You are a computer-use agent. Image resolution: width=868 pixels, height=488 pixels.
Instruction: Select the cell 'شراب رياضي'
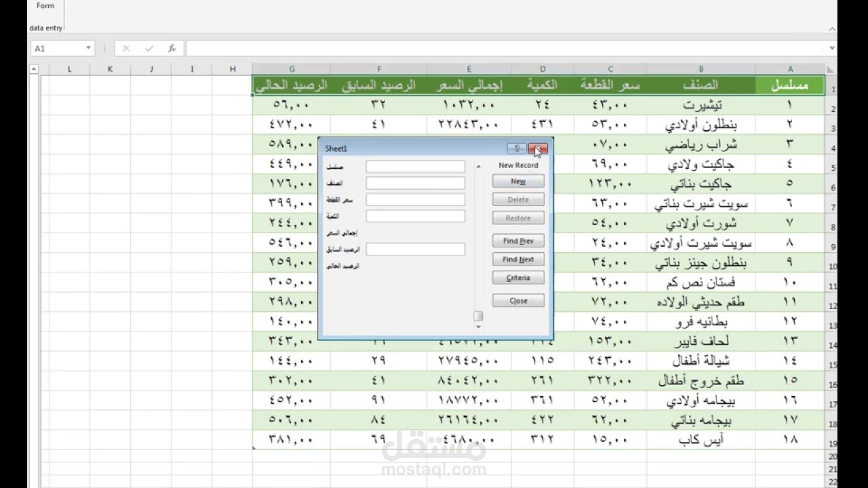point(701,144)
